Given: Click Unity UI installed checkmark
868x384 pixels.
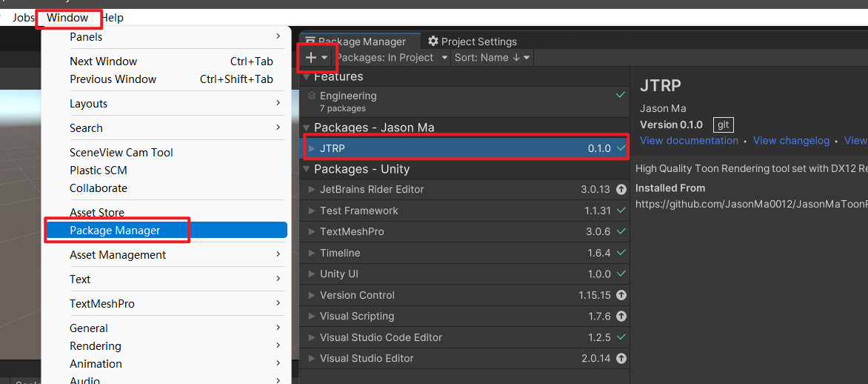Looking at the screenshot, I should (x=621, y=274).
